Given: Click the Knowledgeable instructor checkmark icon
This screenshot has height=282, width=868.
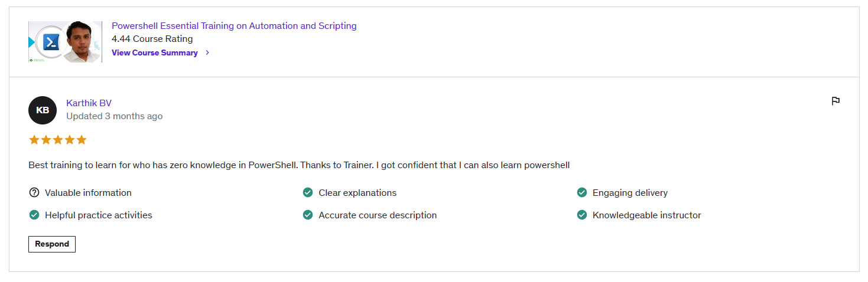Looking at the screenshot, I should [582, 215].
